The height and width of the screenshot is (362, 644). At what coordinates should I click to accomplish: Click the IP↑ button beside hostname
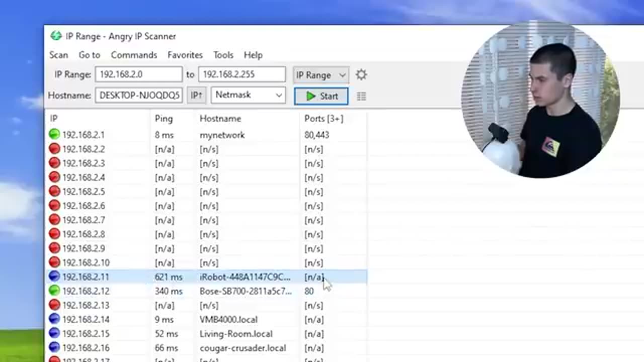tap(196, 95)
